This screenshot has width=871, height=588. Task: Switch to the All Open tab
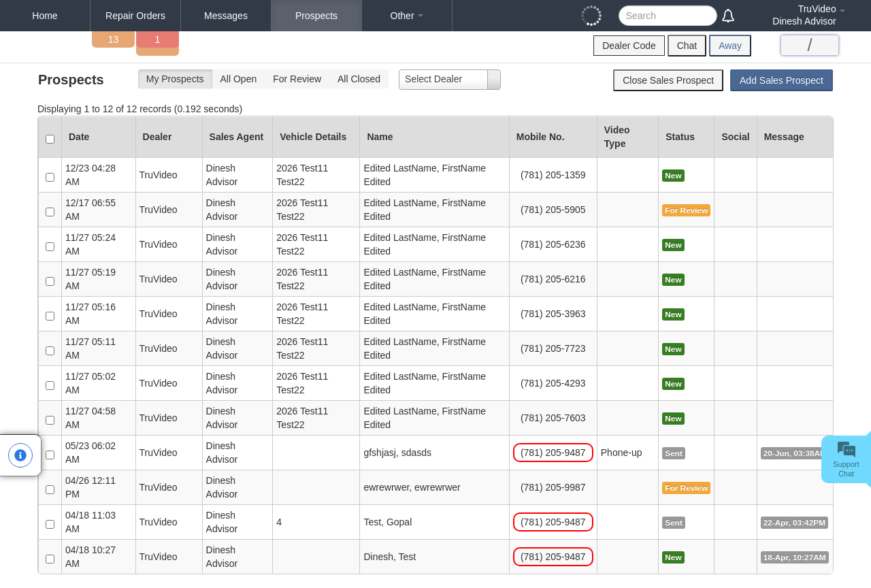click(x=238, y=79)
